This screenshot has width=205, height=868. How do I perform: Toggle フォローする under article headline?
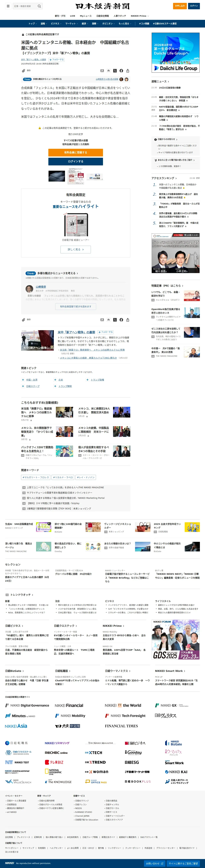pos(57,60)
